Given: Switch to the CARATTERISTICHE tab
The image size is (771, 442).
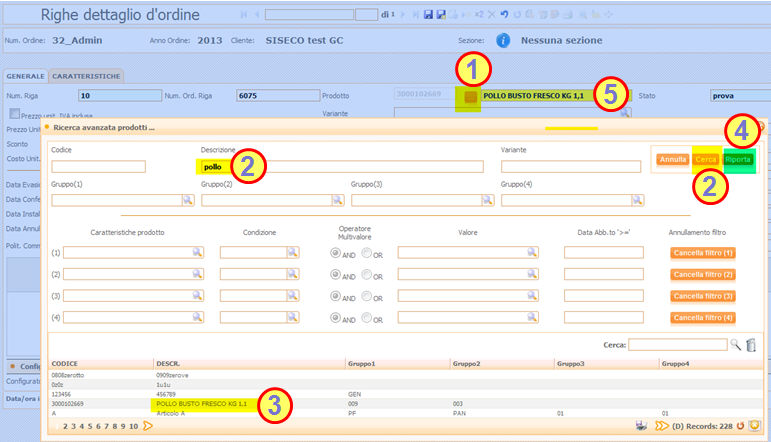Looking at the screenshot, I should 87,76.
